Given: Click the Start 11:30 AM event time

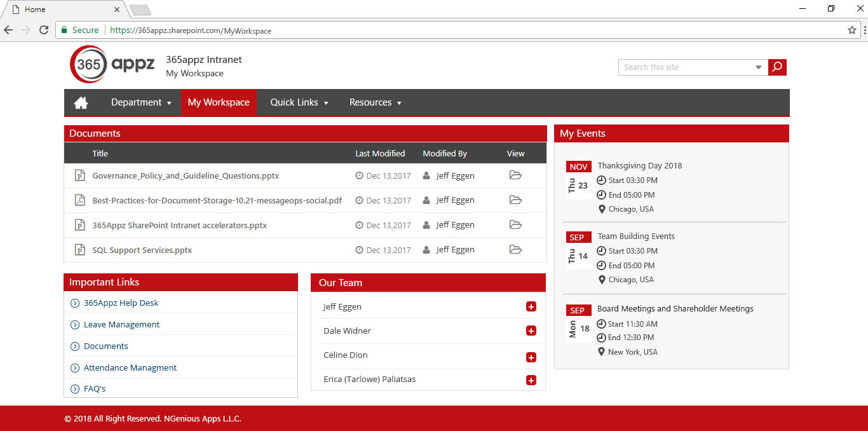Looking at the screenshot, I should click(633, 324).
